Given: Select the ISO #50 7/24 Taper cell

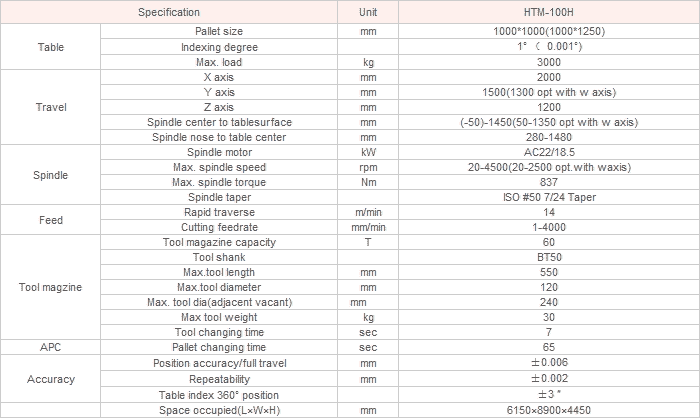Looking at the screenshot, I should 549,197.
